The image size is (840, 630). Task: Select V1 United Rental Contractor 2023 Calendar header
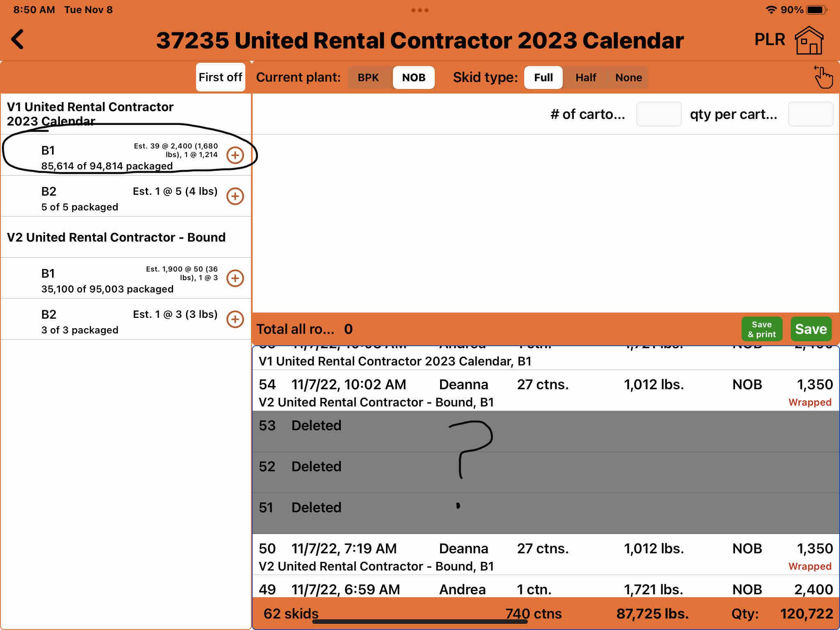[x=90, y=114]
